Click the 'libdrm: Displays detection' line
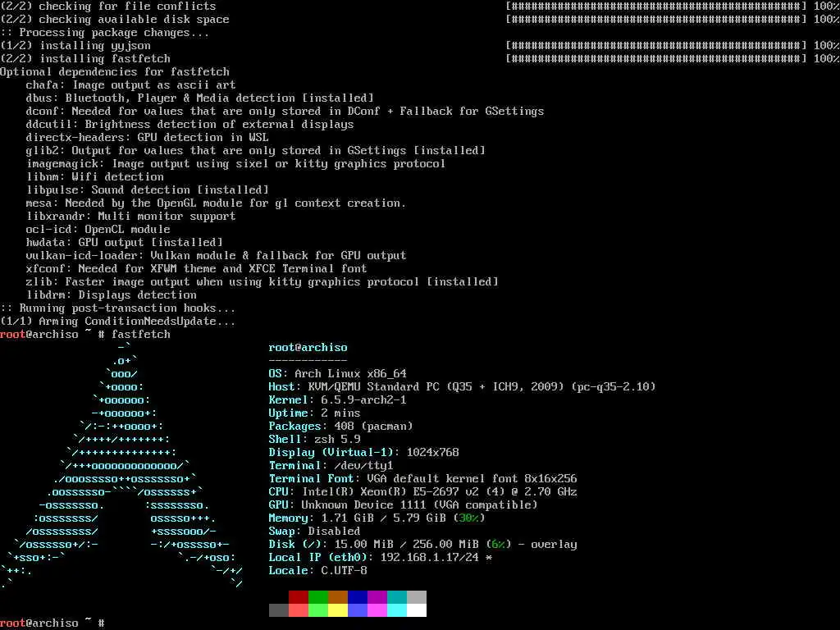 coord(112,294)
